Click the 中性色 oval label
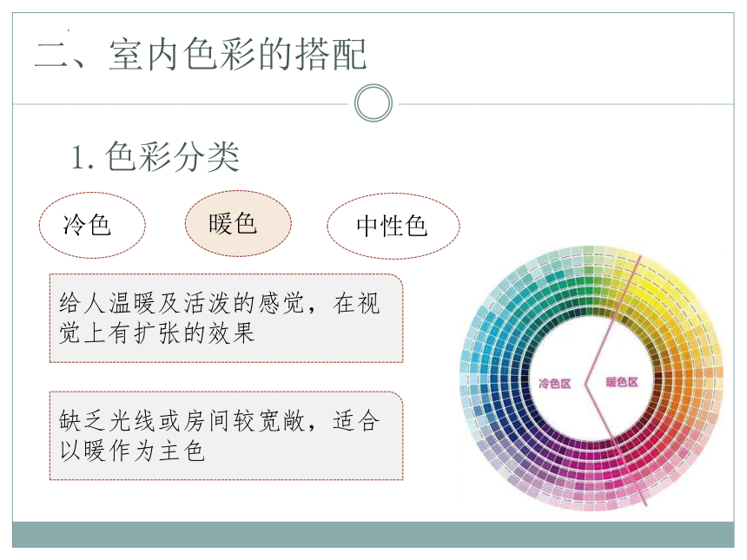The image size is (747, 560). tap(393, 227)
